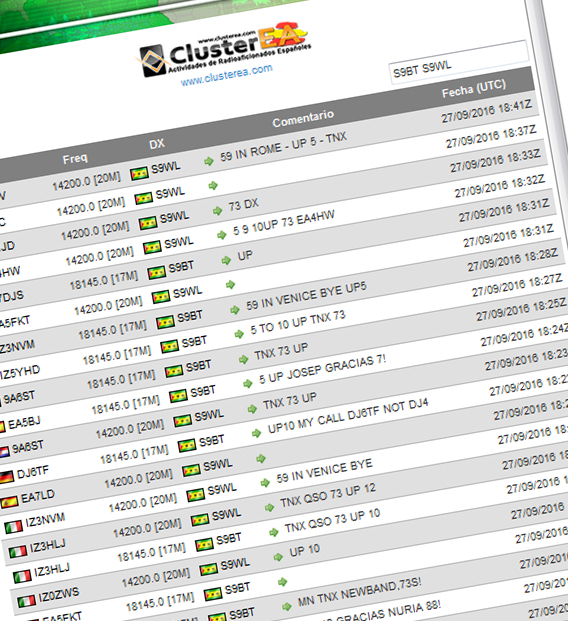Select the comment 5 UP JOSEP GRACIAS 7!

[x=322, y=369]
